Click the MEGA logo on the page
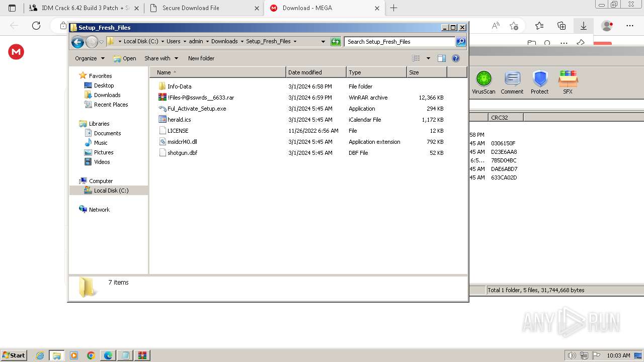 point(16,52)
